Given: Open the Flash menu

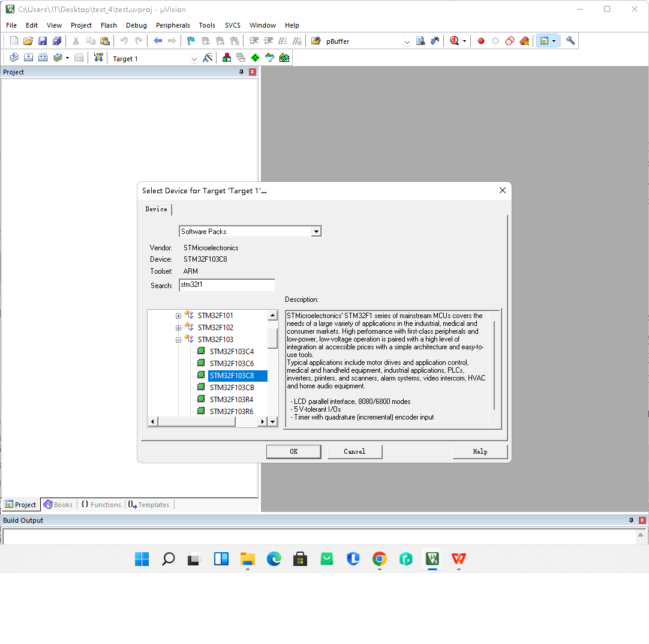Looking at the screenshot, I should coord(109,25).
